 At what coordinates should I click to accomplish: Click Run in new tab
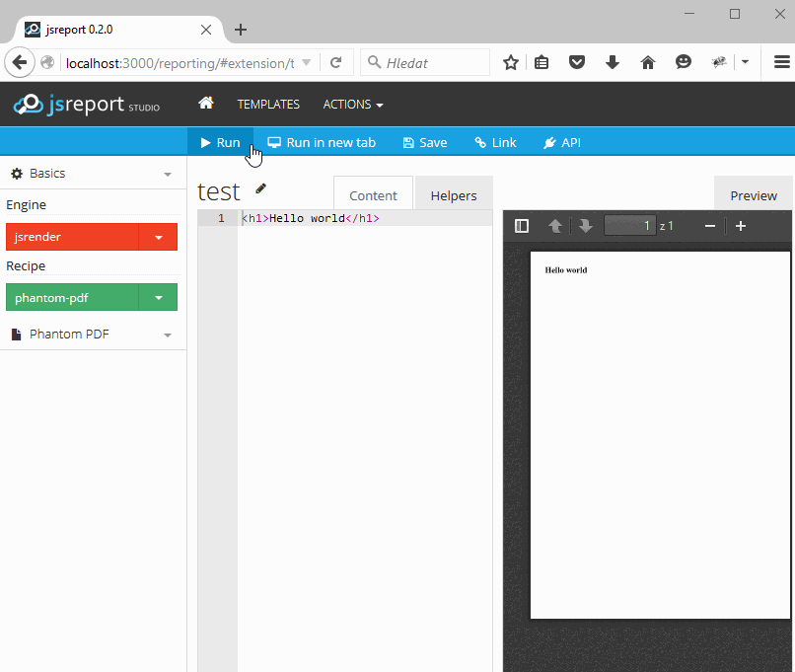(322, 142)
